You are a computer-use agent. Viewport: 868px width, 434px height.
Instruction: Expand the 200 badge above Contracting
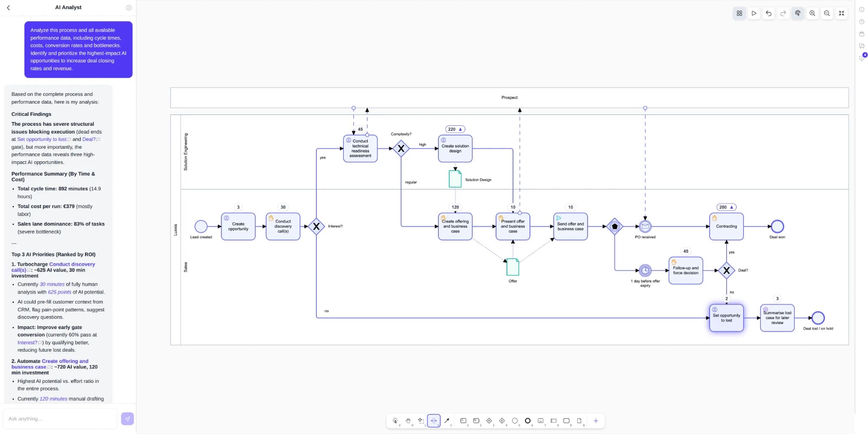726,207
